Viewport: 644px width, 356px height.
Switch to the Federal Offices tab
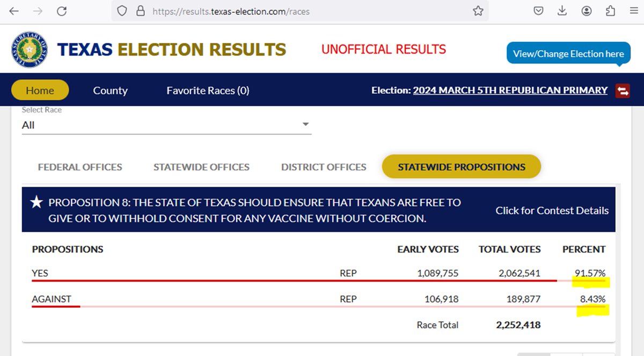(80, 167)
